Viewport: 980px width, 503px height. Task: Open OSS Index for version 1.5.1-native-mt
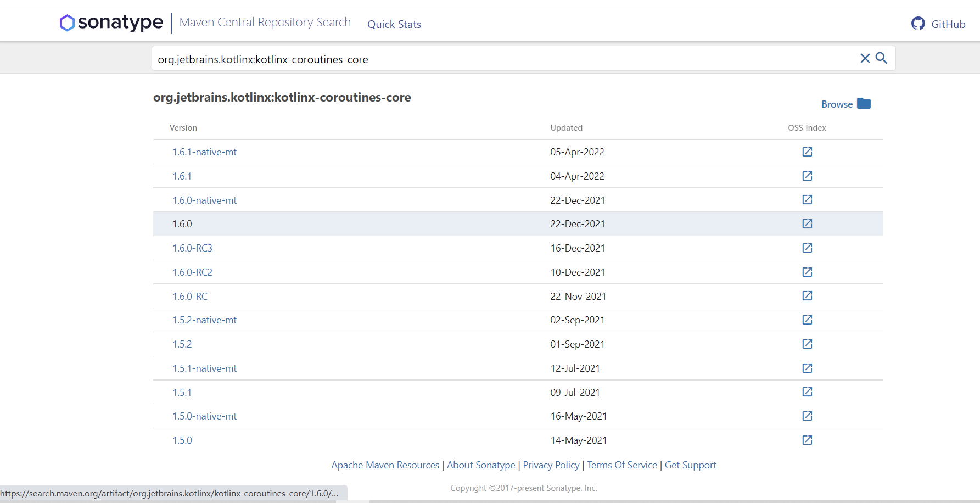click(807, 368)
